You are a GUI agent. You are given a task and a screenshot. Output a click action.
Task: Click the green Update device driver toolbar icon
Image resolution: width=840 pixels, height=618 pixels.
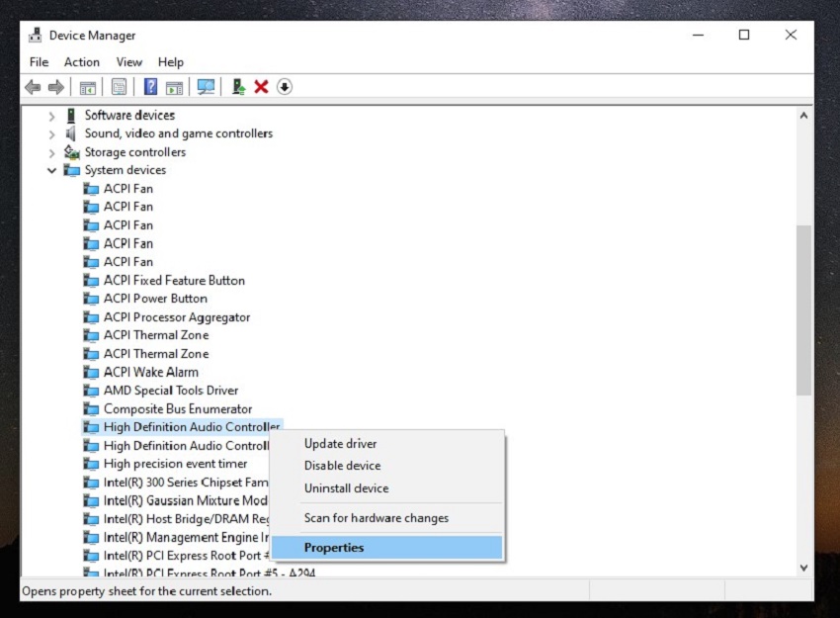pos(238,87)
